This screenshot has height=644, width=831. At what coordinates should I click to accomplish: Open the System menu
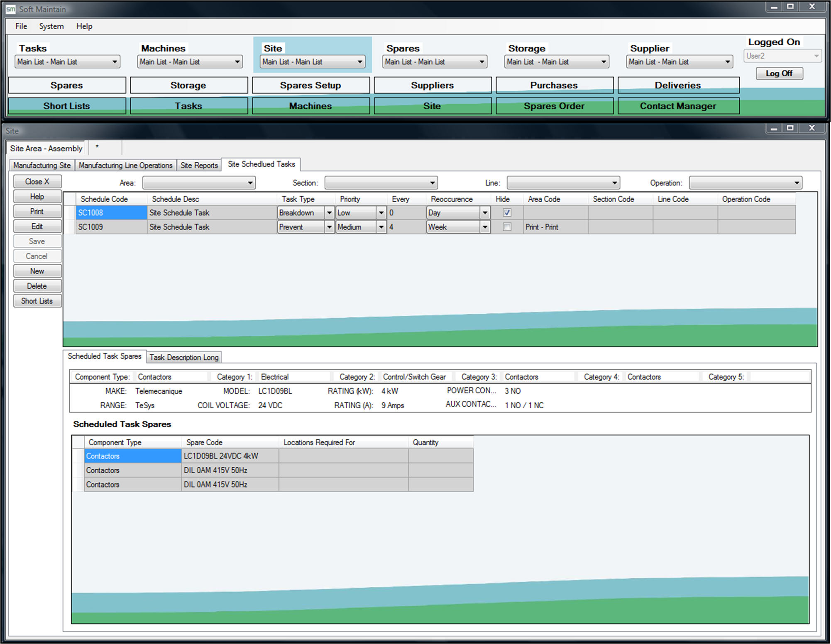(x=51, y=26)
